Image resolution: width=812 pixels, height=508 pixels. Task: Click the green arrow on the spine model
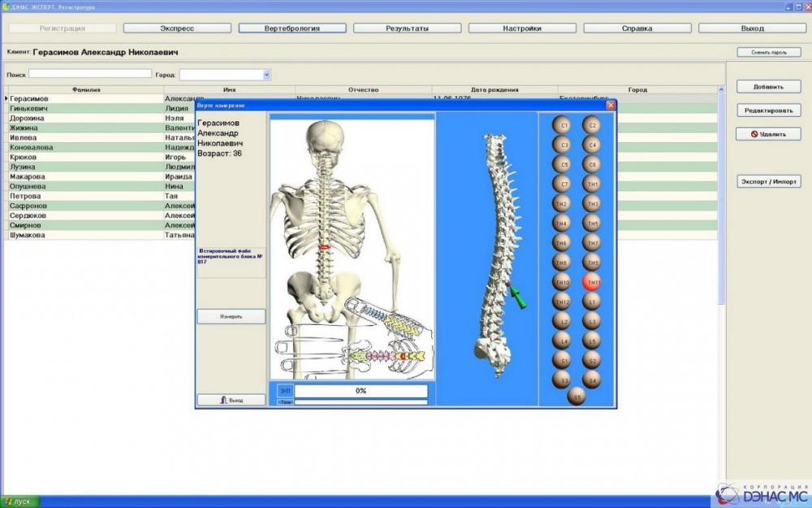pos(517,296)
